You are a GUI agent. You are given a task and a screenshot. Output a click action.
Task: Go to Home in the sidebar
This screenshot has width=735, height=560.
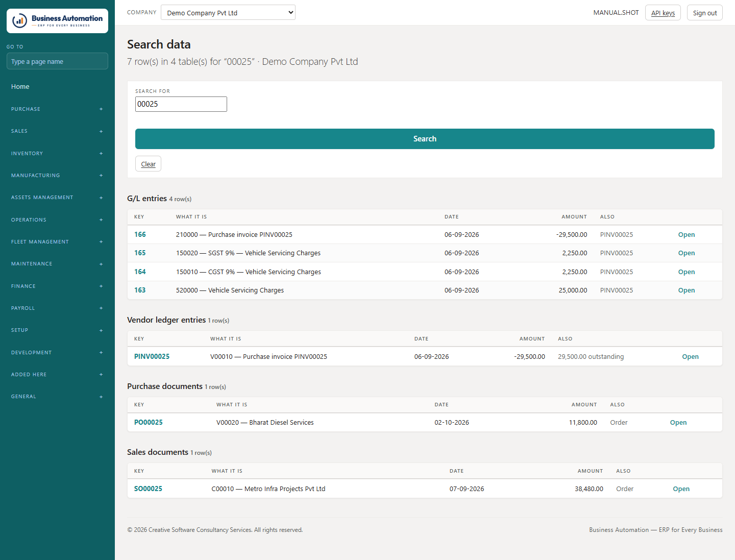click(x=20, y=87)
